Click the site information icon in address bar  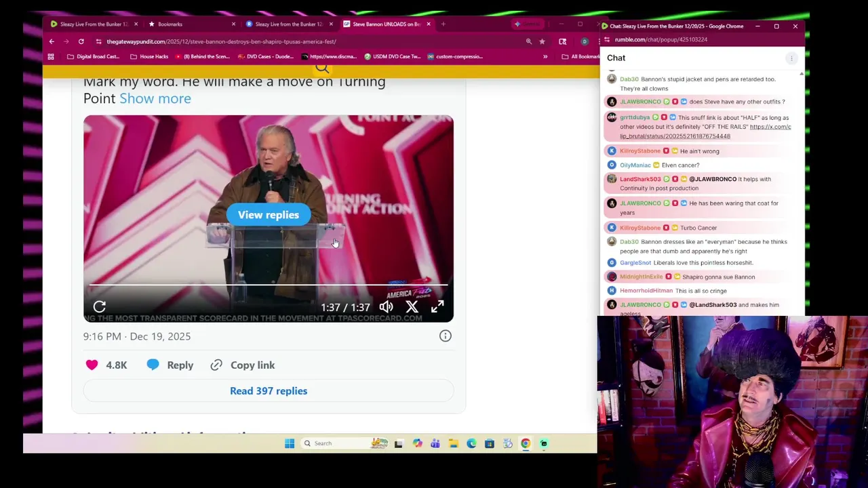pyautogui.click(x=98, y=41)
